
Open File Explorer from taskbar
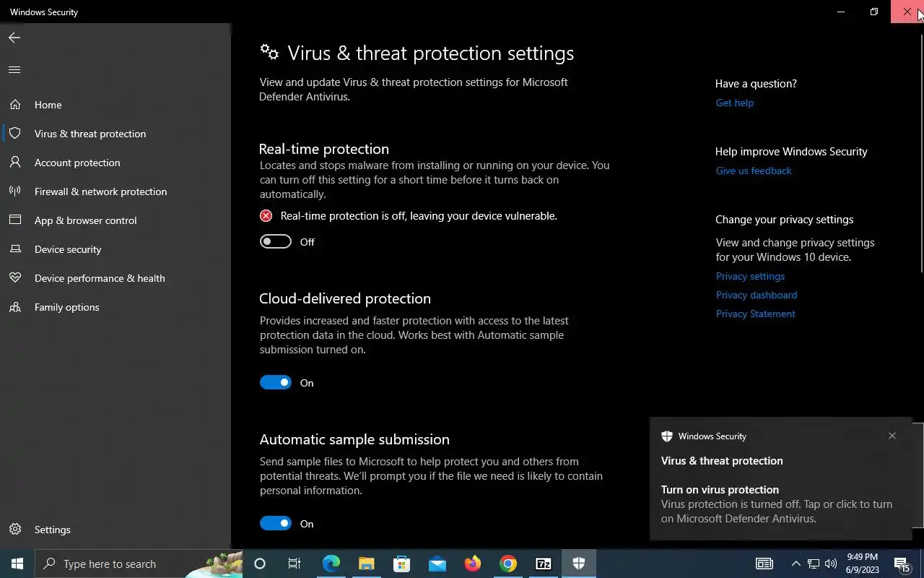(x=366, y=564)
